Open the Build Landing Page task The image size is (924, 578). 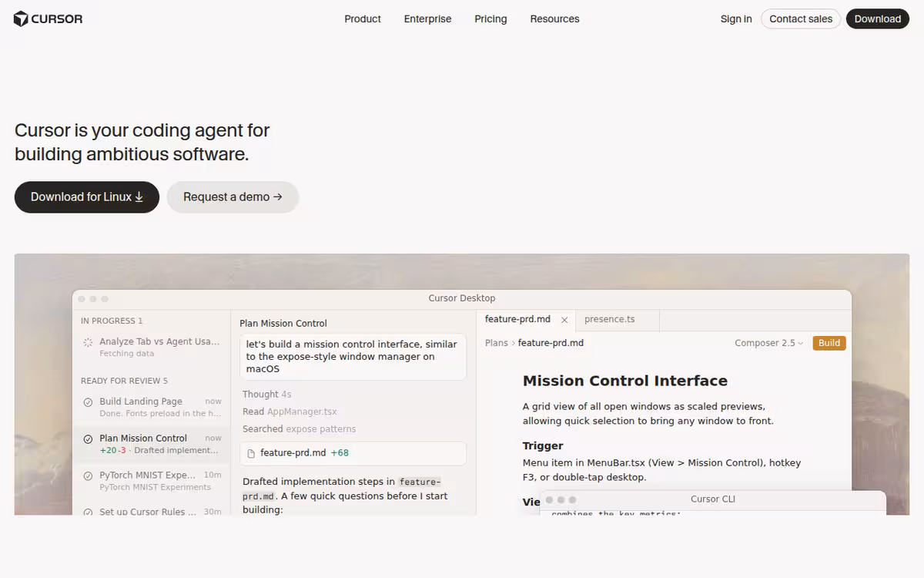coord(151,407)
